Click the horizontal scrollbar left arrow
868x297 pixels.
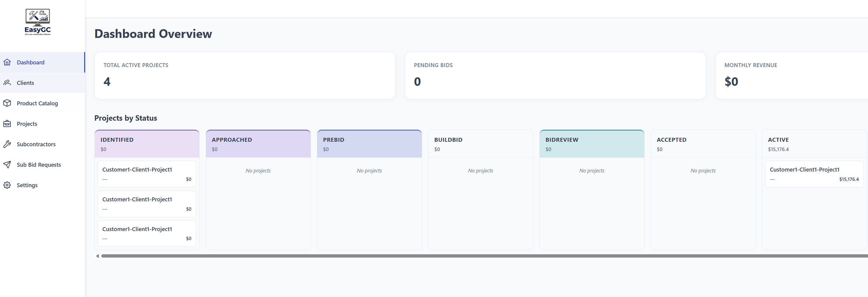pos(97,256)
